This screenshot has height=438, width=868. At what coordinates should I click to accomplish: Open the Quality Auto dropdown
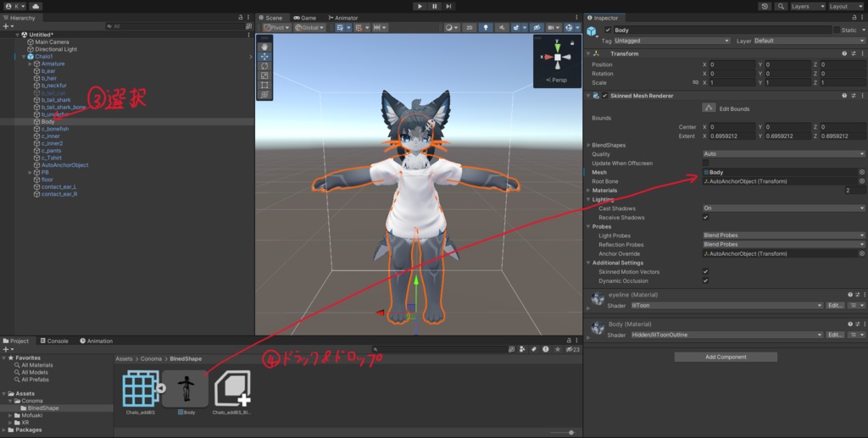coord(783,153)
